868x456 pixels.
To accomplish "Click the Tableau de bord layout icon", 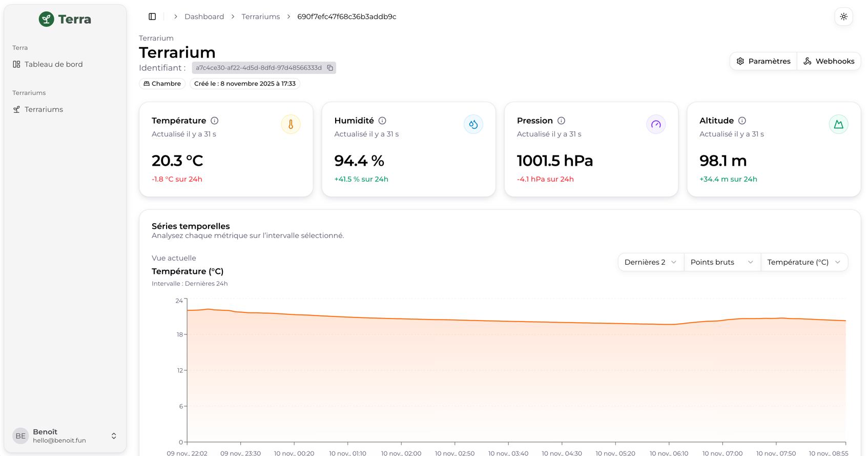I will click(16, 64).
